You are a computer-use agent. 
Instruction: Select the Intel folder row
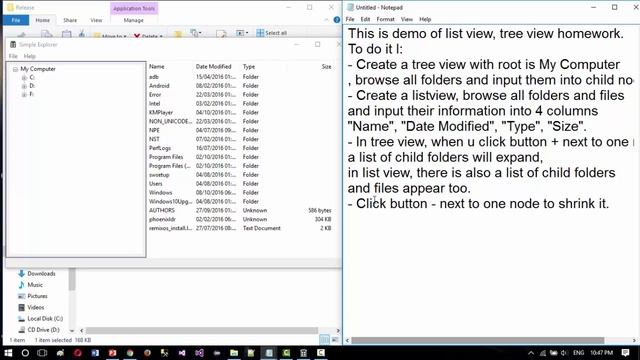[240, 104]
